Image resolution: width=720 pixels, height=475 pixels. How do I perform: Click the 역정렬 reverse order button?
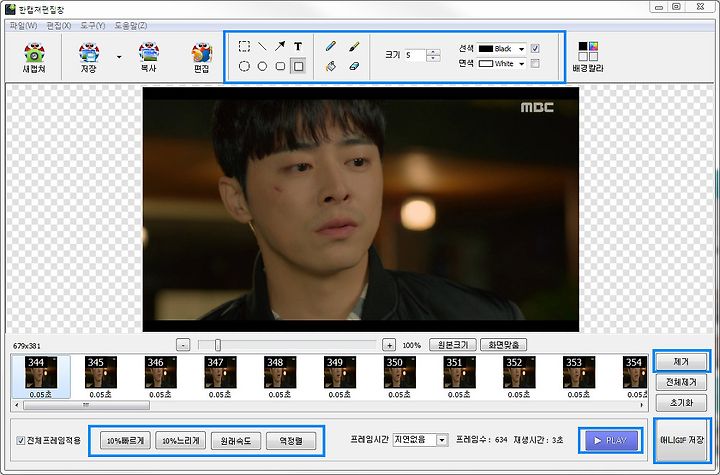coord(291,441)
